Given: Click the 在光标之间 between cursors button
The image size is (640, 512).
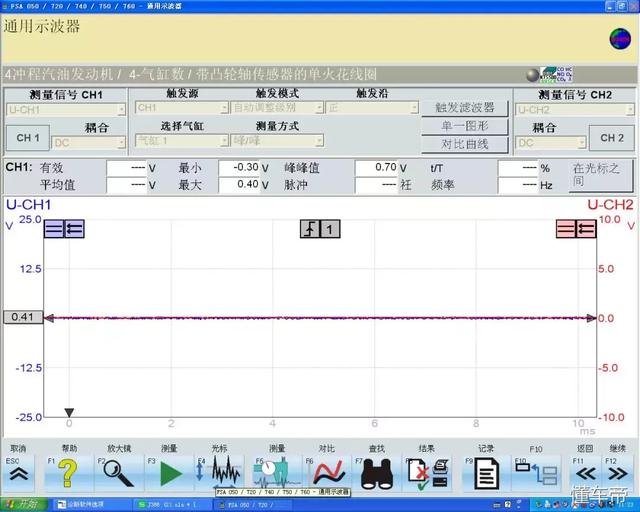Looking at the screenshot, I should point(601,176).
